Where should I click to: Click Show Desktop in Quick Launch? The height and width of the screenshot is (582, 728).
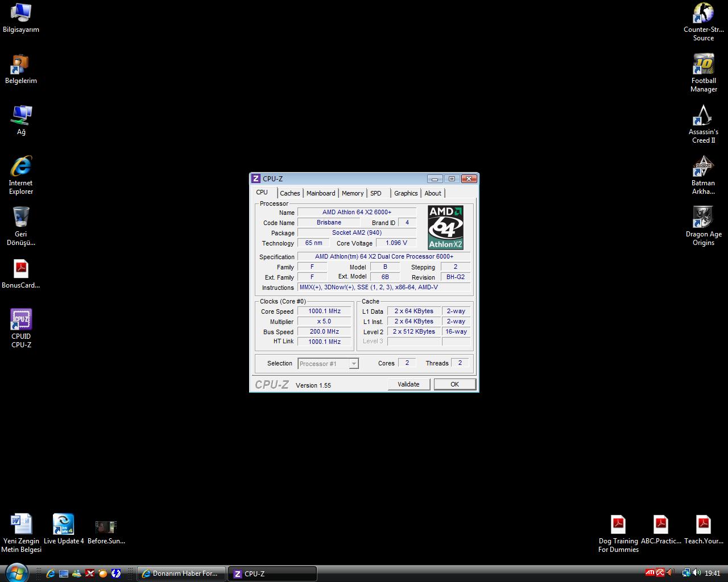(64, 573)
